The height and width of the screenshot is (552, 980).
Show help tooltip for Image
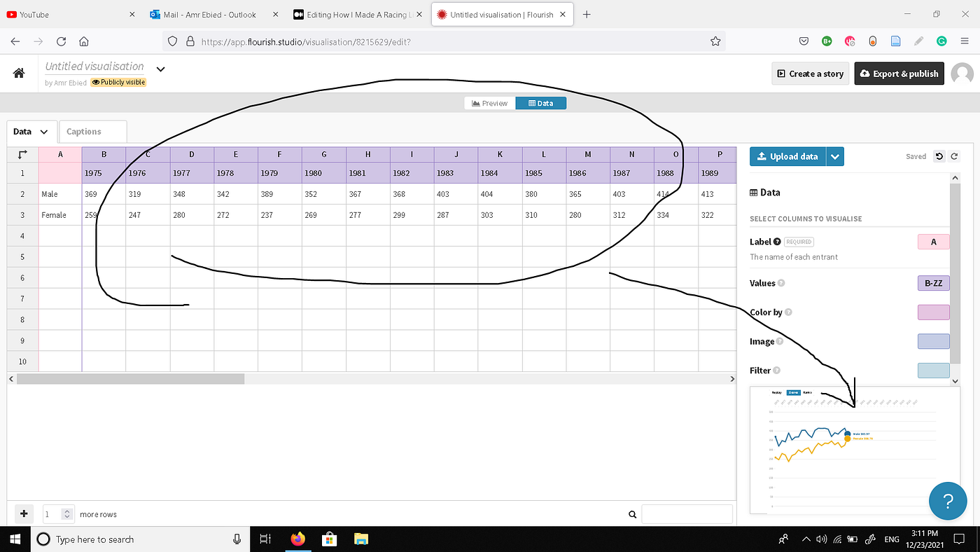coord(780,342)
